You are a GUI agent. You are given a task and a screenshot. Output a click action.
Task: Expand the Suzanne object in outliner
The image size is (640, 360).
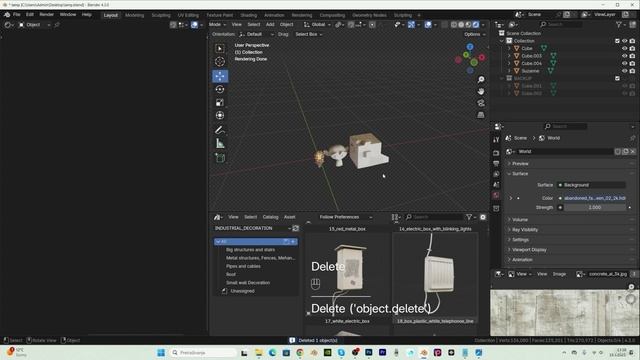pos(509,71)
